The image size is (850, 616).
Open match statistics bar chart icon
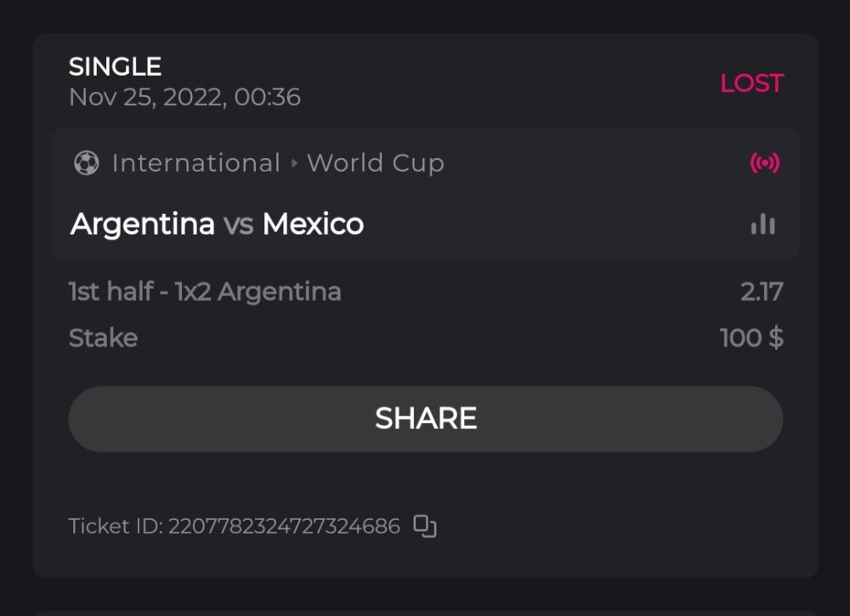tap(762, 224)
